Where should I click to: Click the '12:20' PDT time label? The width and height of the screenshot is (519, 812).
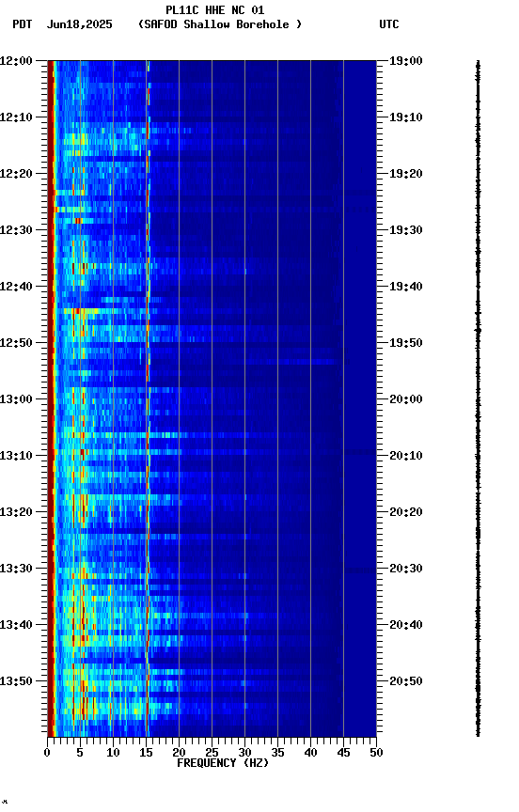[x=16, y=174]
